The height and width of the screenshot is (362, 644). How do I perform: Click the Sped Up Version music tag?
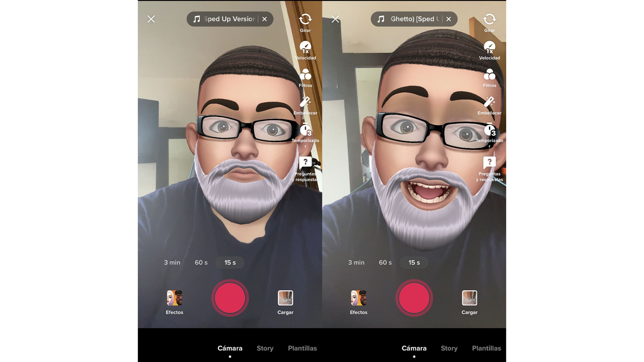[226, 19]
